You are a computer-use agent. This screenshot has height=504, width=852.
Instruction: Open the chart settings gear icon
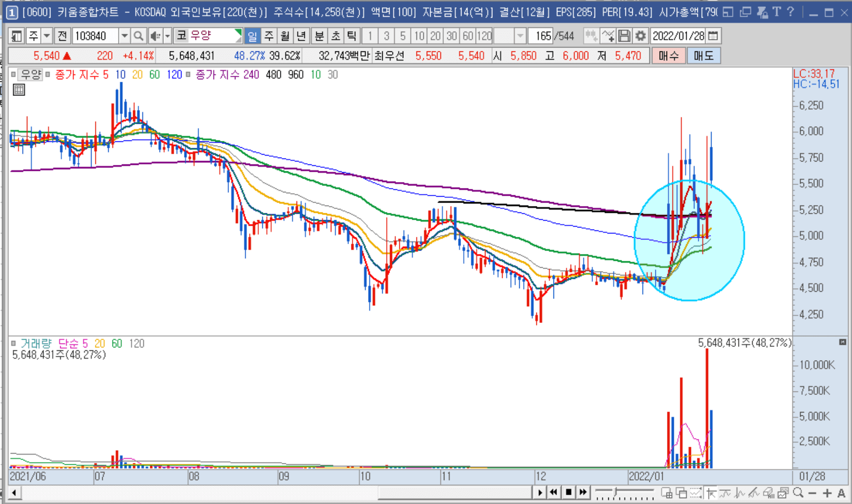coord(640,36)
